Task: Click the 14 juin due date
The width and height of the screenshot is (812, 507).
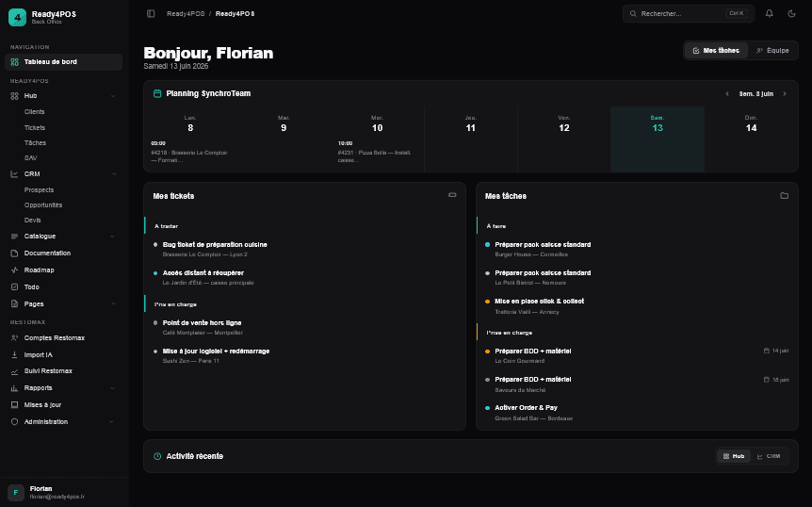Action: [776, 351]
